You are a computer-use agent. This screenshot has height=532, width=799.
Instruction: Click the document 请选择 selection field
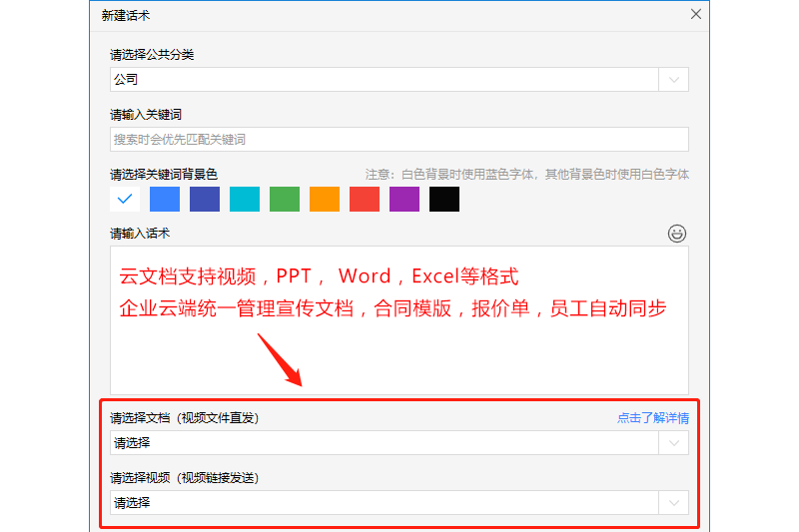pyautogui.click(x=384, y=443)
